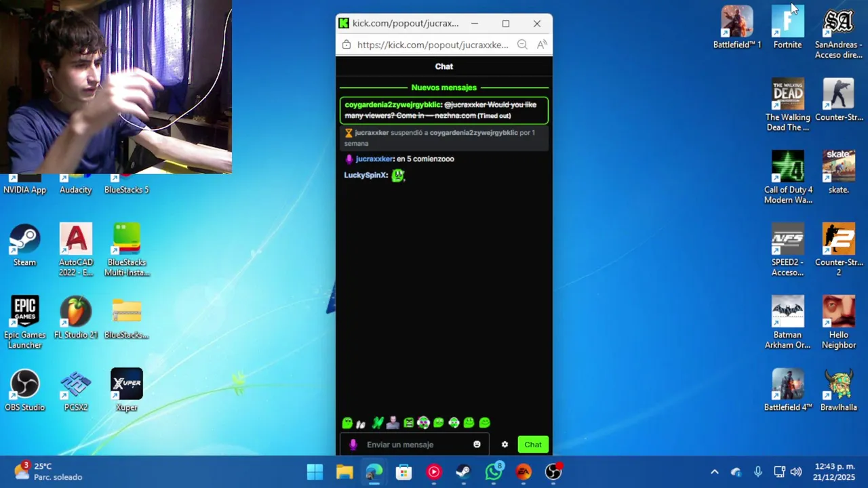Click LuckySpinX username in chat
Image resolution: width=868 pixels, height=488 pixels.
[x=366, y=175]
